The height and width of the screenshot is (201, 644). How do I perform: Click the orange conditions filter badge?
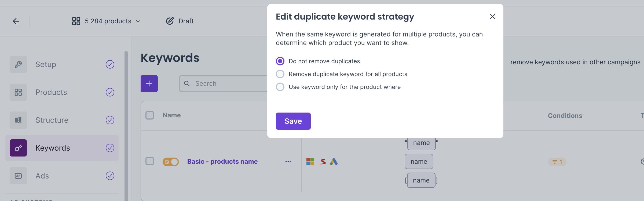click(557, 162)
